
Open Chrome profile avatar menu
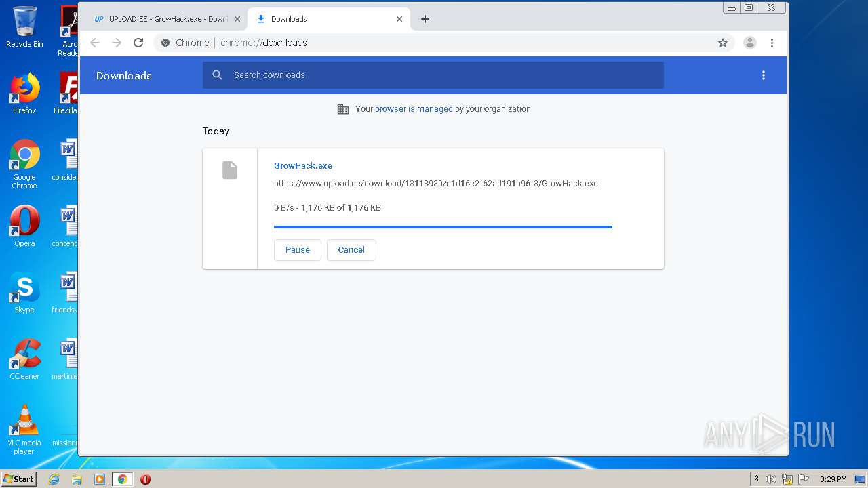point(750,43)
